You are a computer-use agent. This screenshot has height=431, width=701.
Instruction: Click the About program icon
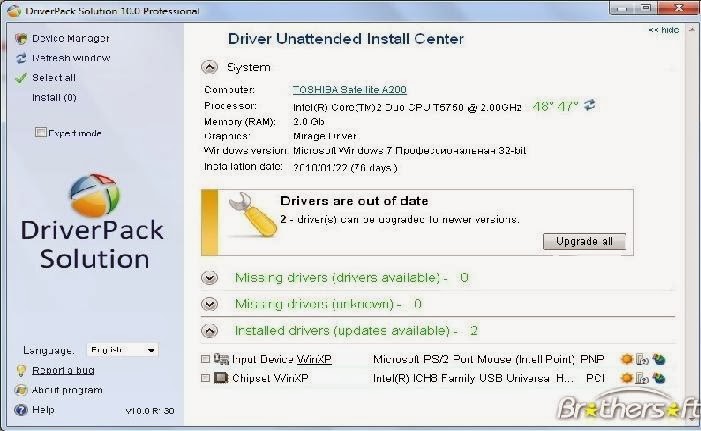click(x=21, y=390)
